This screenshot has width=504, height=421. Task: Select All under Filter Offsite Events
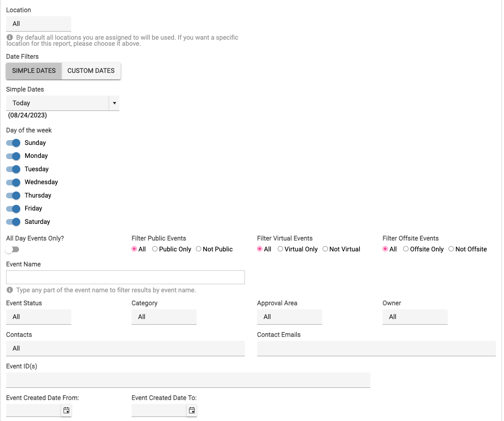385,249
